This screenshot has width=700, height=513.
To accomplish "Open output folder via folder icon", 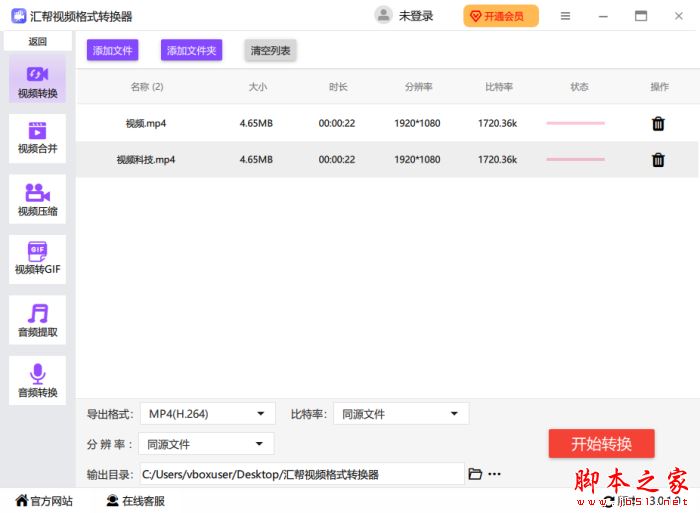I will [475, 474].
